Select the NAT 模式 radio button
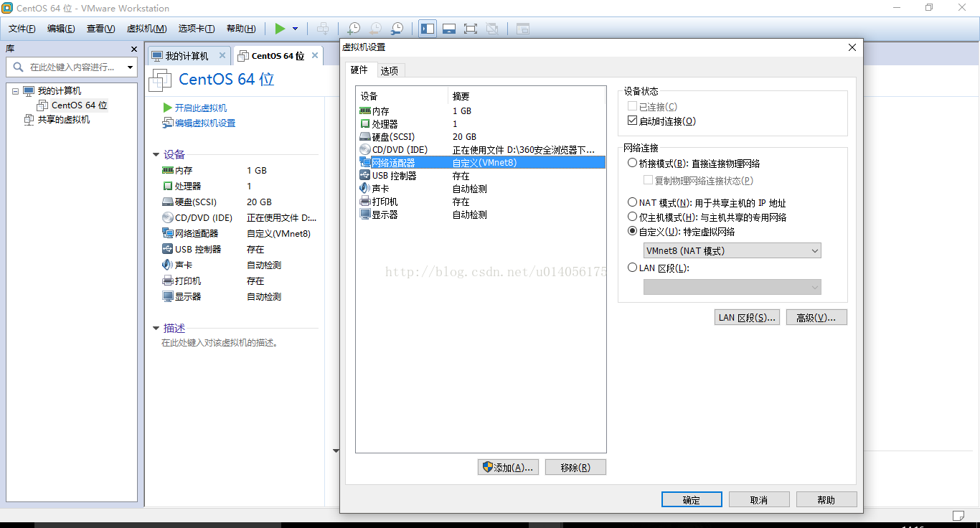The image size is (980, 528). point(632,203)
